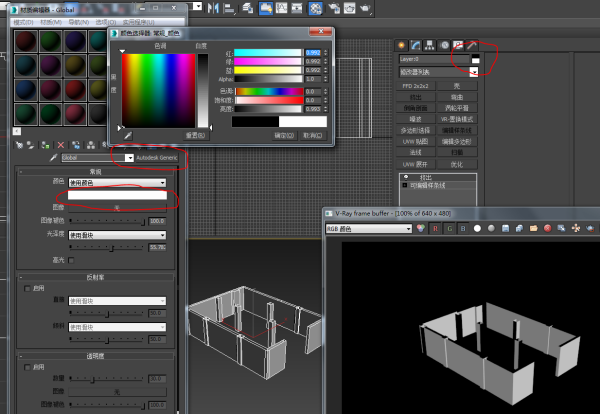Viewport: 600px width, 414px height.
Task: Enable the transparency section checkbox
Action: tap(25, 367)
